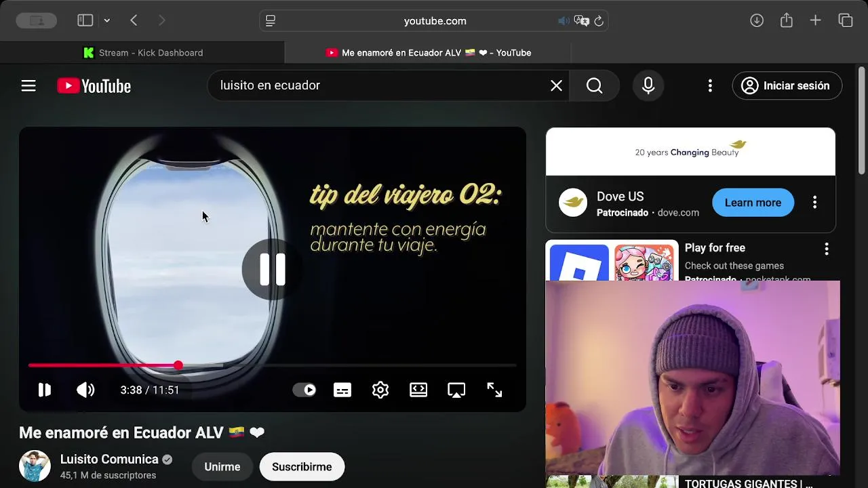Click the dove.com sponsor link text

point(678,213)
